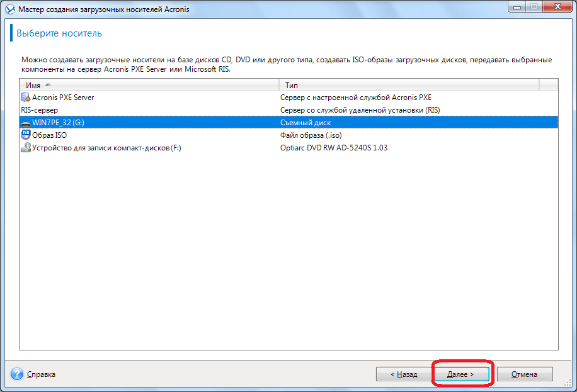Click the Acronis logo in title bar

[x=10, y=9]
